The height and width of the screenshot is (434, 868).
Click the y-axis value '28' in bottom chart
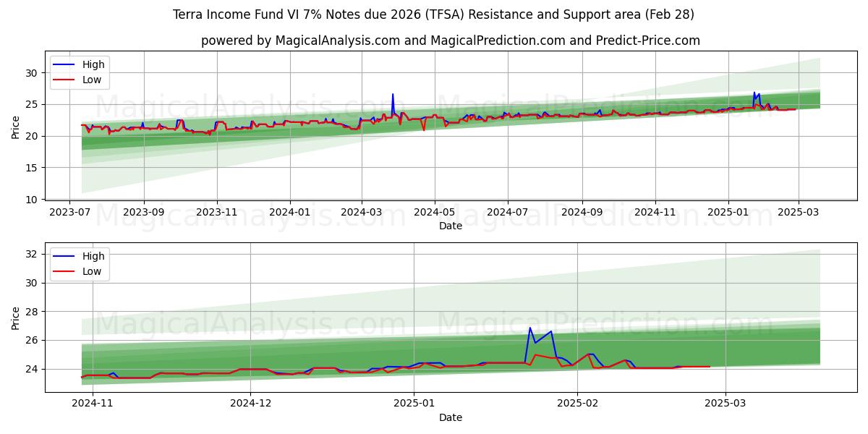tap(33, 312)
